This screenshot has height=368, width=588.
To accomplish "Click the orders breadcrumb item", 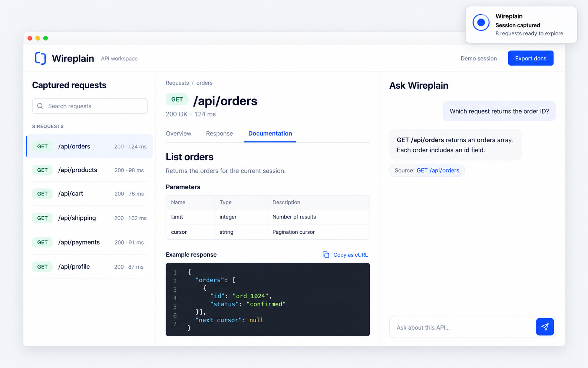I will pos(204,83).
